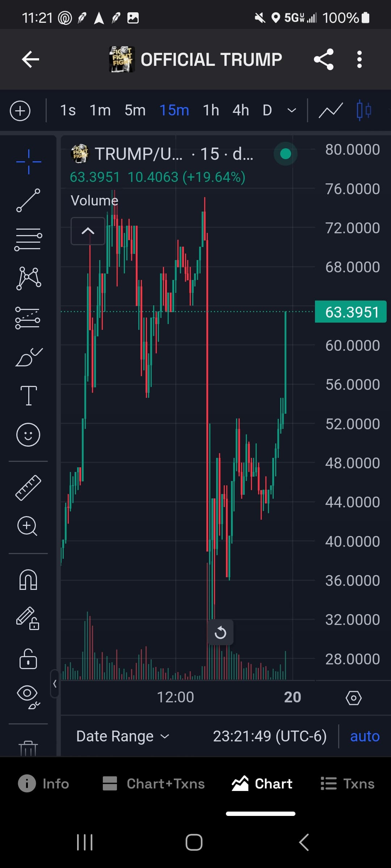The height and width of the screenshot is (868, 391).
Task: Toggle magnet snapping mode
Action: [x=28, y=579]
